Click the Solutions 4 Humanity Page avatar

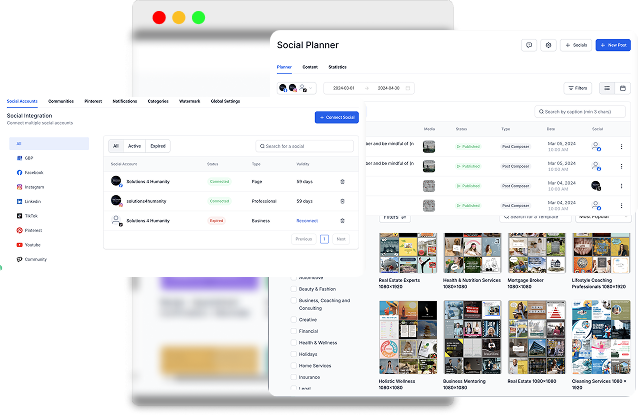[x=116, y=181]
